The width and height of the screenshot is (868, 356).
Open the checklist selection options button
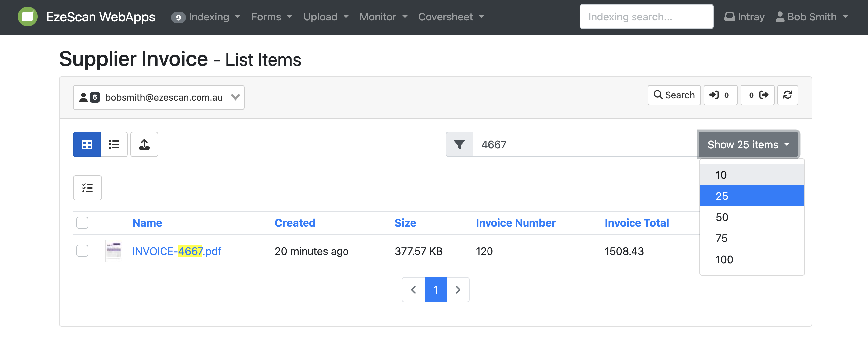[x=87, y=188]
